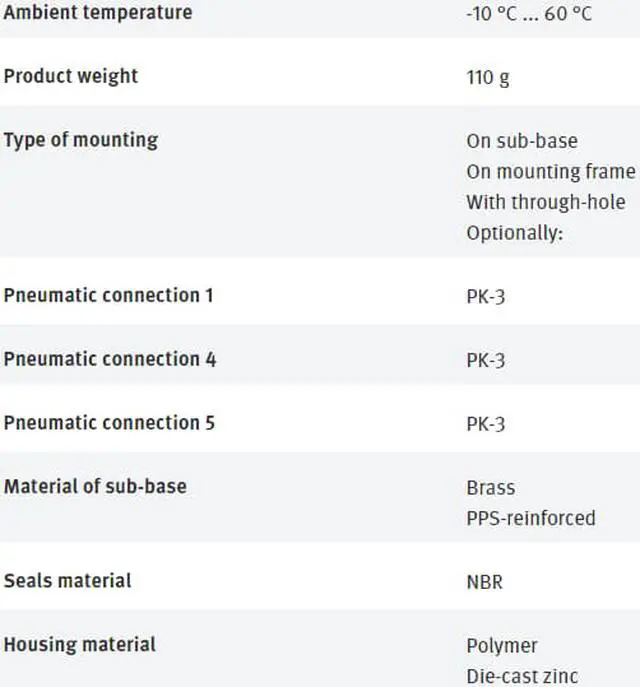640x687 pixels.
Task: Click PK-3 value for Pneumatic connection 4
Action: tap(486, 361)
